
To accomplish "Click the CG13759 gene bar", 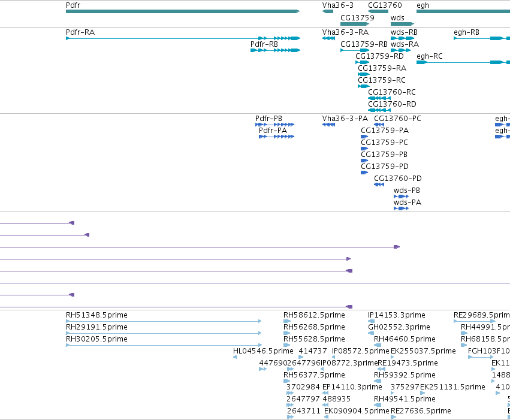I will click(355, 24).
